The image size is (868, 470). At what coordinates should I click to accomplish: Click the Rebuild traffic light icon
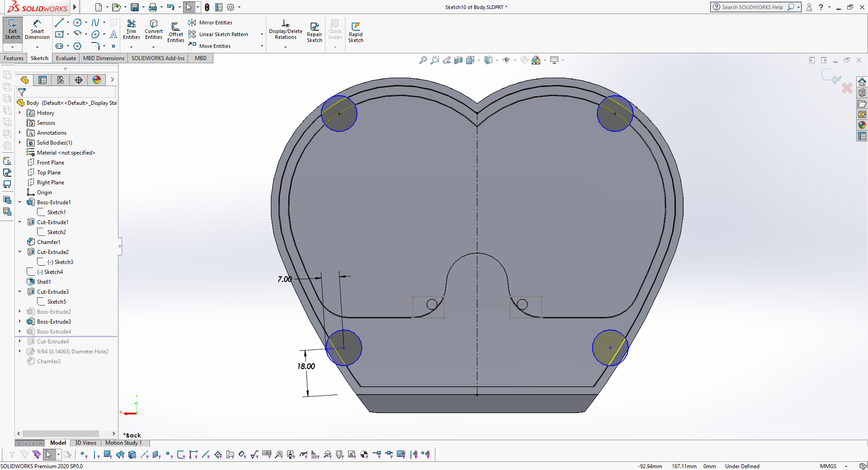coord(207,7)
